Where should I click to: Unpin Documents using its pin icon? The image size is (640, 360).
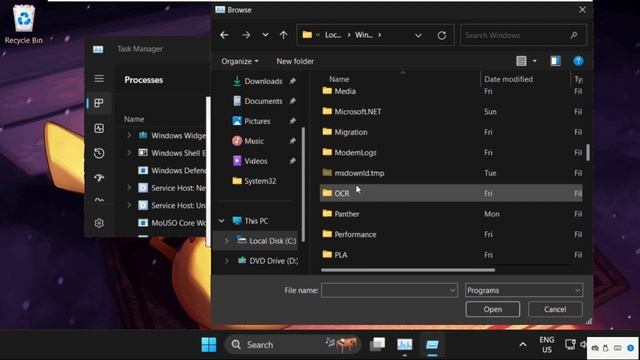tap(292, 101)
